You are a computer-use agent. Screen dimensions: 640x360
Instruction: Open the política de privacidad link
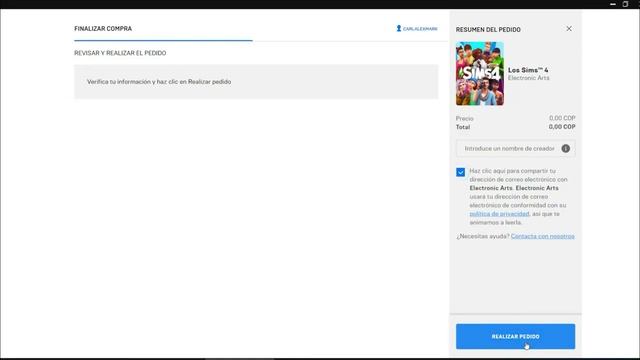(499, 214)
